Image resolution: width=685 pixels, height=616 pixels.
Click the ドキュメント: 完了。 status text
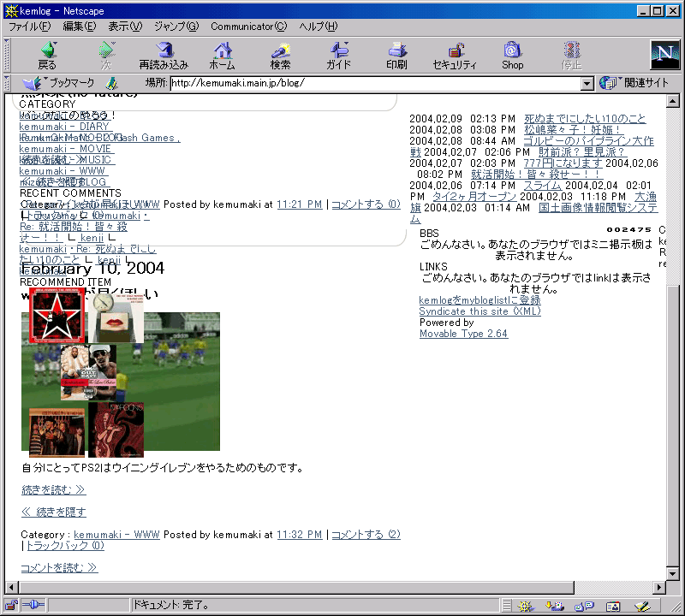tap(170, 605)
